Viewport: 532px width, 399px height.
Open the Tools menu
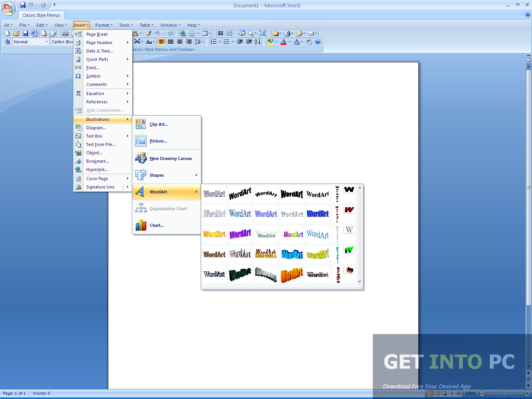tap(126, 25)
